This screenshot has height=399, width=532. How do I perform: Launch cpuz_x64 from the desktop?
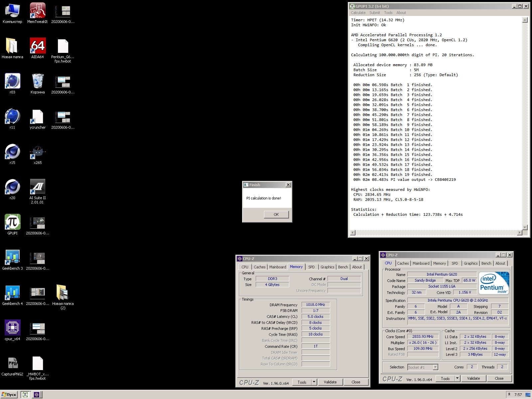click(12, 331)
